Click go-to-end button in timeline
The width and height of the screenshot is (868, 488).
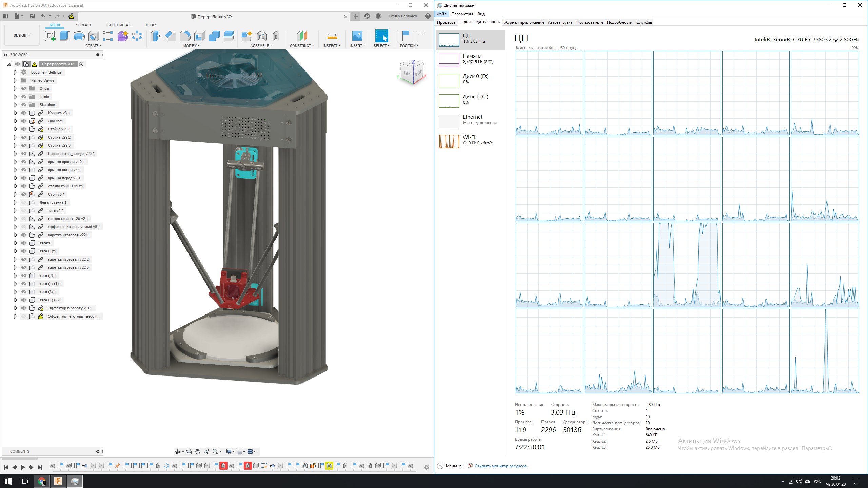coord(40,467)
